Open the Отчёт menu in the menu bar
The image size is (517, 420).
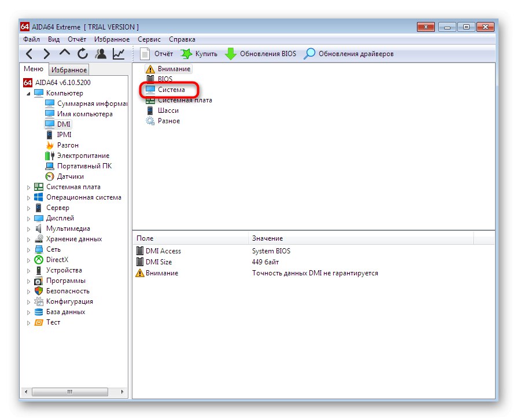pos(77,39)
